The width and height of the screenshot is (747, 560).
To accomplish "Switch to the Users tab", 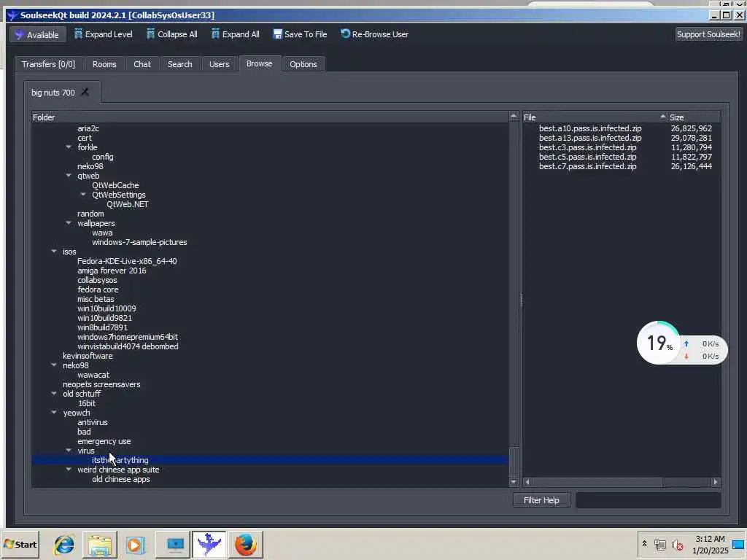I will pyautogui.click(x=219, y=64).
